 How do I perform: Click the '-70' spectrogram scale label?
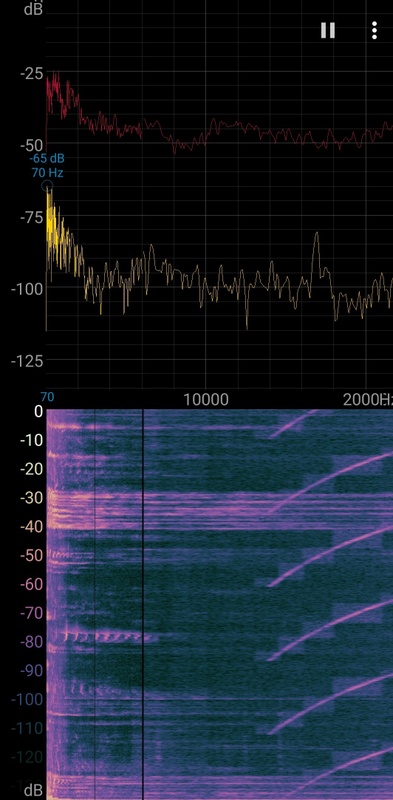(32, 613)
